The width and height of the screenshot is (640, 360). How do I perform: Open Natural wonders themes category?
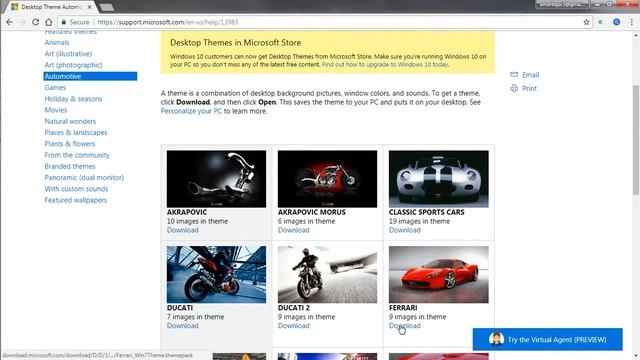click(70, 121)
